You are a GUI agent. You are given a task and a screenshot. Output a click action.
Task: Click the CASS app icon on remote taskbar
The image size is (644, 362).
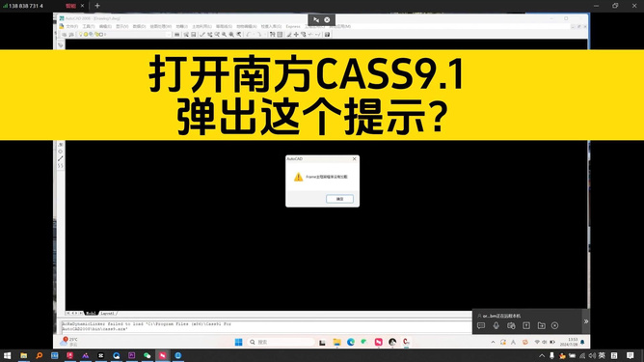coord(406,342)
